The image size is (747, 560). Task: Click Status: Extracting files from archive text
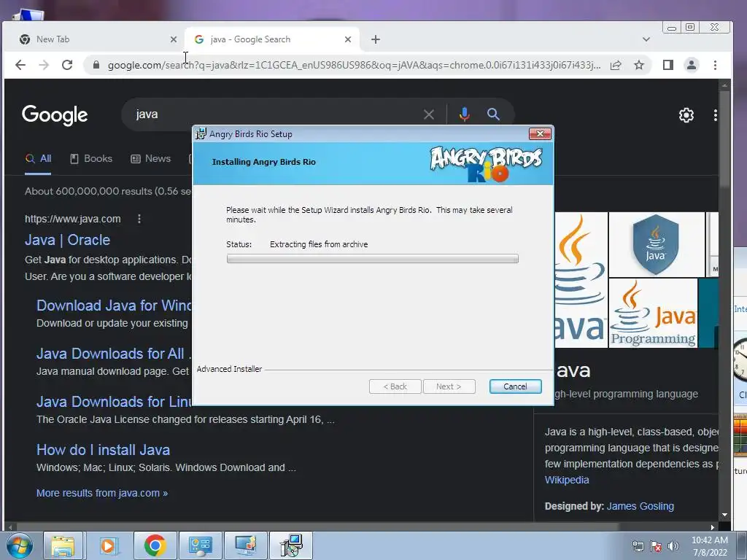297,244
